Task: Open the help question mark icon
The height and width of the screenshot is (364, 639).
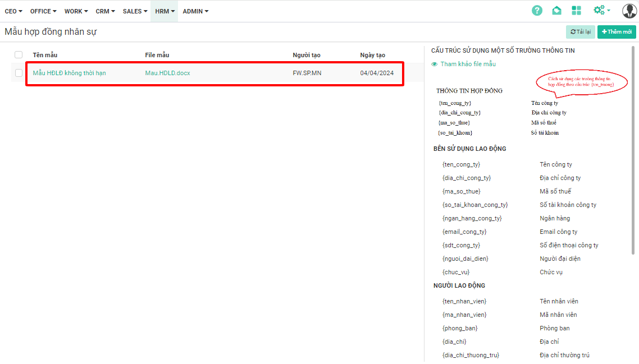Action: coord(537,11)
